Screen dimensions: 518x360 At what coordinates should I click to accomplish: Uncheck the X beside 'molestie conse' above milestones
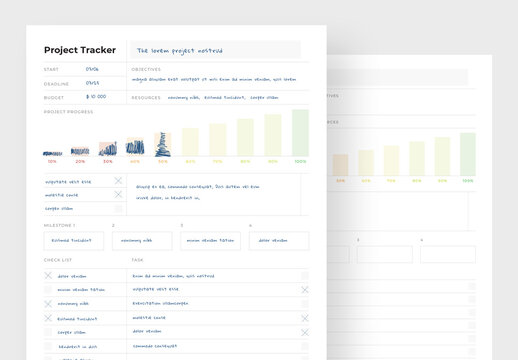(118, 194)
